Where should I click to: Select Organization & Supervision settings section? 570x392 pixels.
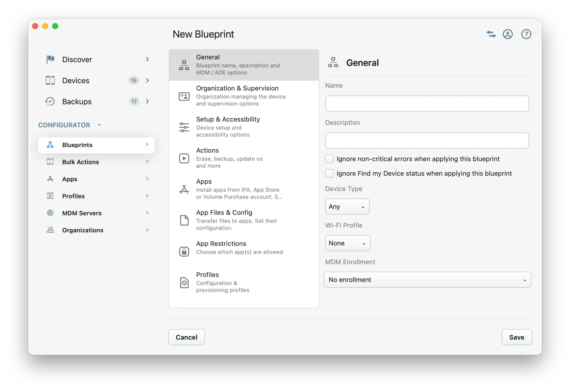coord(237,95)
